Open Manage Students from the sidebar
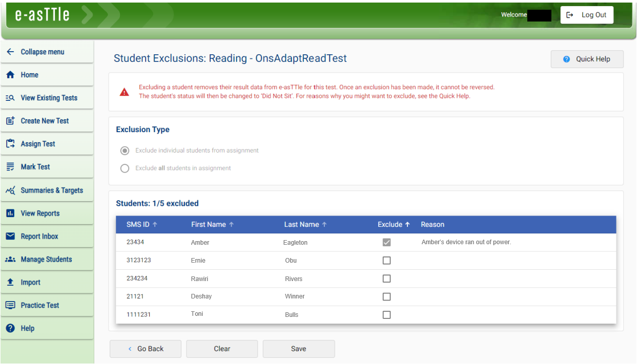Screen dimensions: 638x364 tap(11, 259)
